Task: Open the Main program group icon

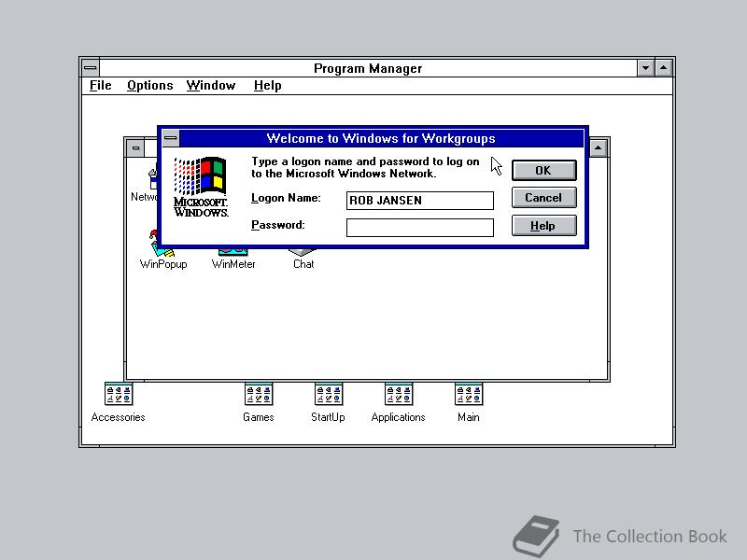Action: pyautogui.click(x=469, y=394)
